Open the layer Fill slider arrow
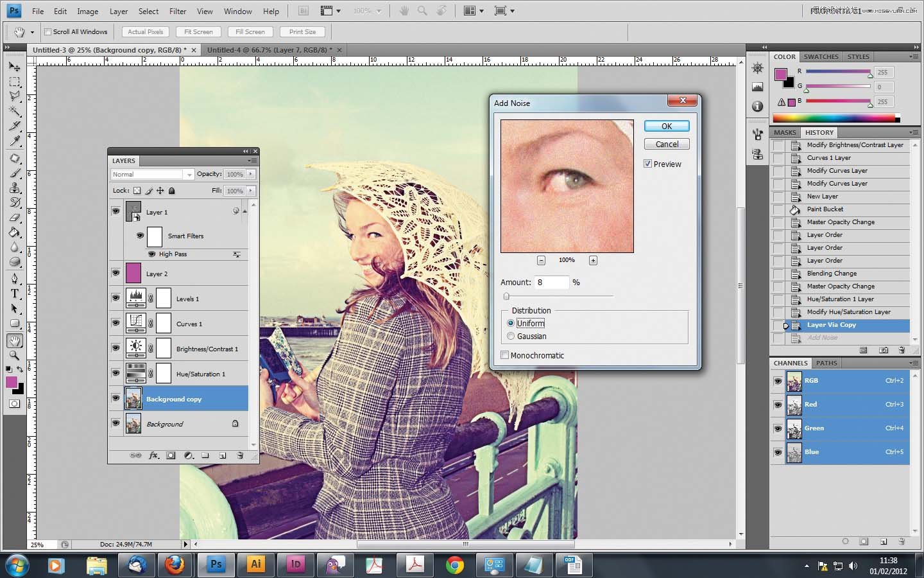 pyautogui.click(x=251, y=191)
